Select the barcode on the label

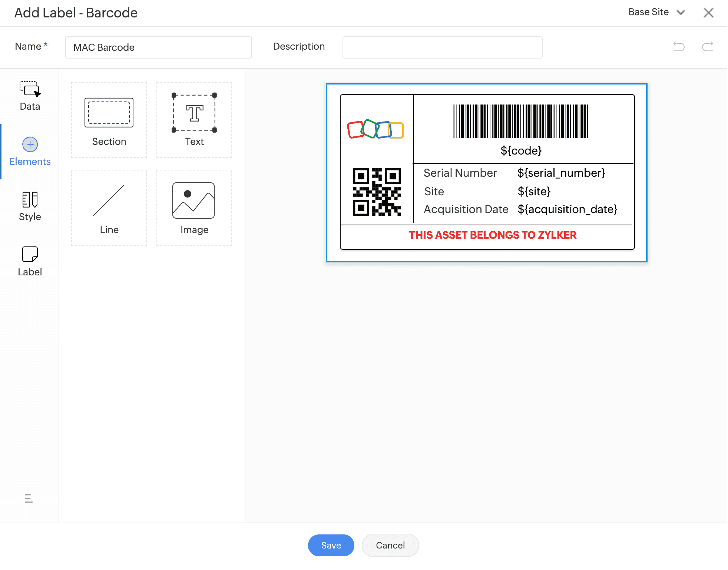click(x=520, y=121)
